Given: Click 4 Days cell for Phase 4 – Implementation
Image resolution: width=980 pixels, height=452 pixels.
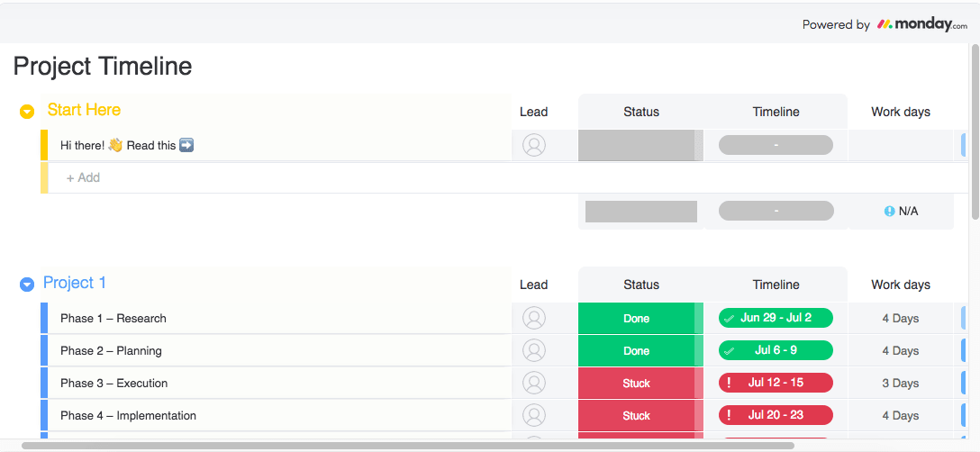Looking at the screenshot, I should [x=901, y=416].
